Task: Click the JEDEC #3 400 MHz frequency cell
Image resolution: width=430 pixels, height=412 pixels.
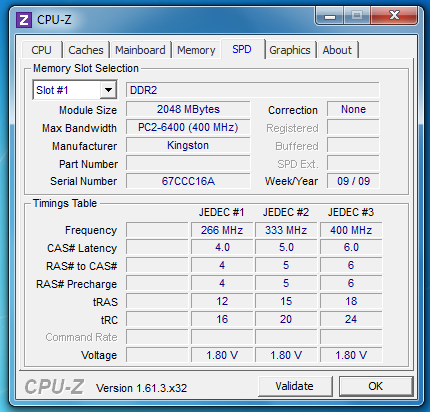Action: pyautogui.click(x=351, y=230)
